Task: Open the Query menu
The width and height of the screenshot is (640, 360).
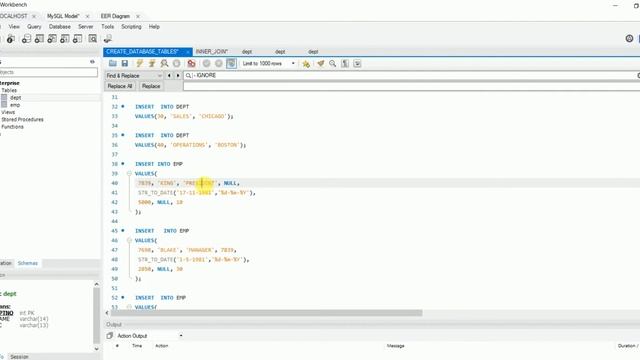Action: (34, 27)
